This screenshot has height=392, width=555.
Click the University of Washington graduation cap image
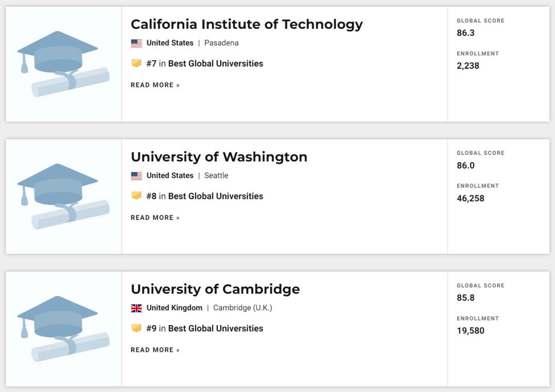[x=63, y=196]
